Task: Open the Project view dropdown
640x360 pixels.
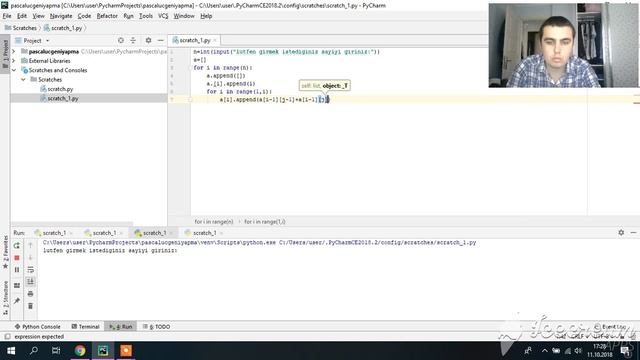Action: (32, 41)
